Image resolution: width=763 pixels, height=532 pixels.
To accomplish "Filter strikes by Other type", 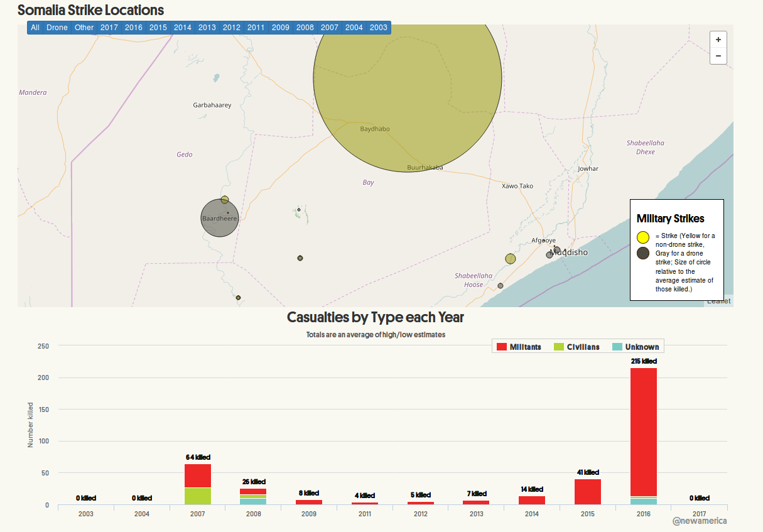I will [x=84, y=28].
